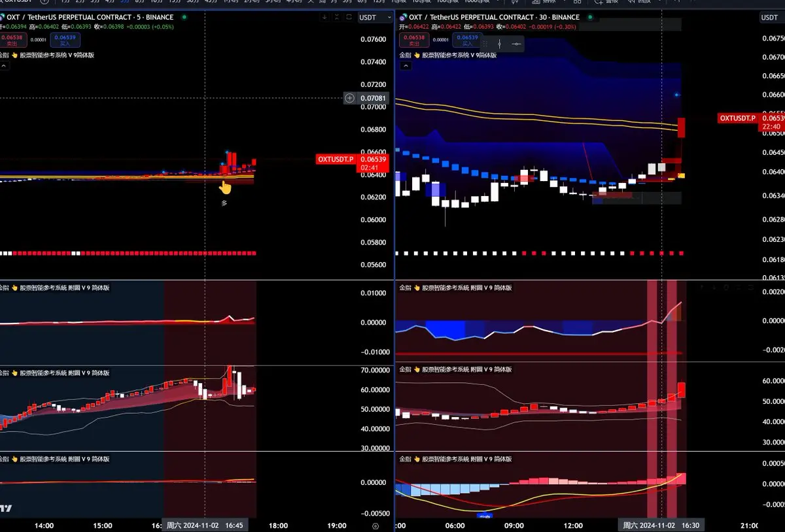Click the time-axis settings icon on left chart

point(375,525)
